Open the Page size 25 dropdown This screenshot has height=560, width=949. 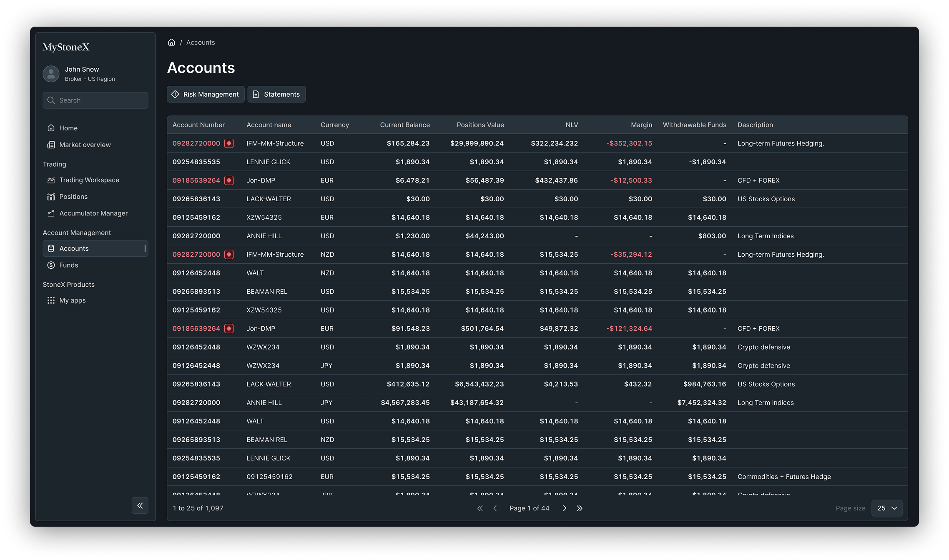click(x=887, y=508)
